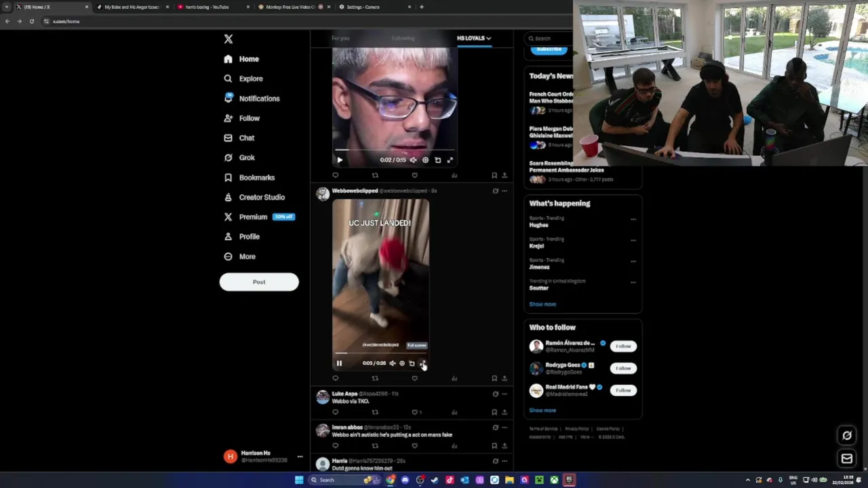Switch to the For you tab

click(340, 38)
